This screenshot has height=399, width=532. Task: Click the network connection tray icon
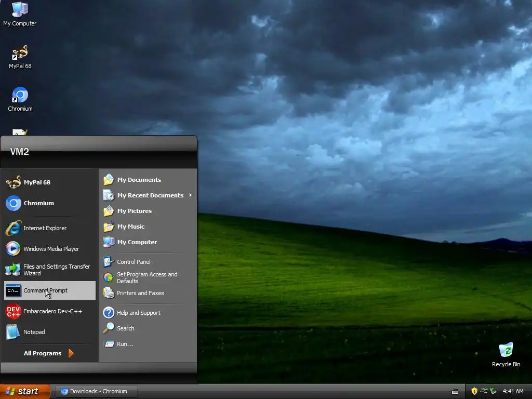point(484,391)
